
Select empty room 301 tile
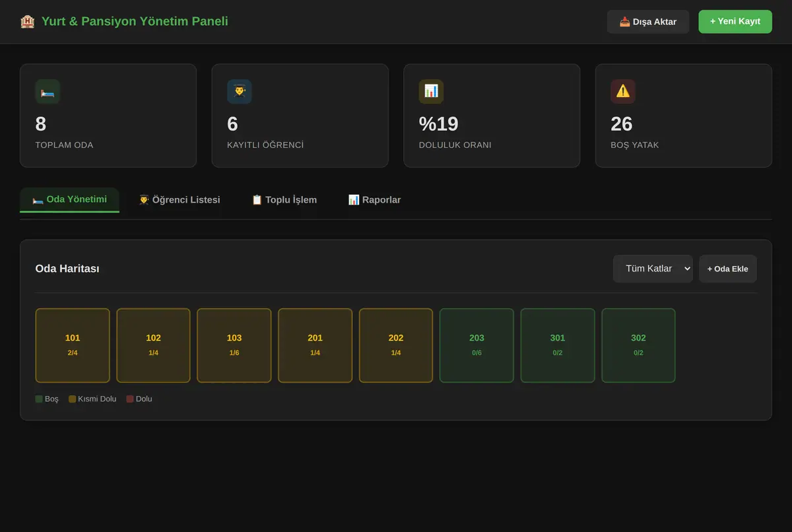pos(558,345)
